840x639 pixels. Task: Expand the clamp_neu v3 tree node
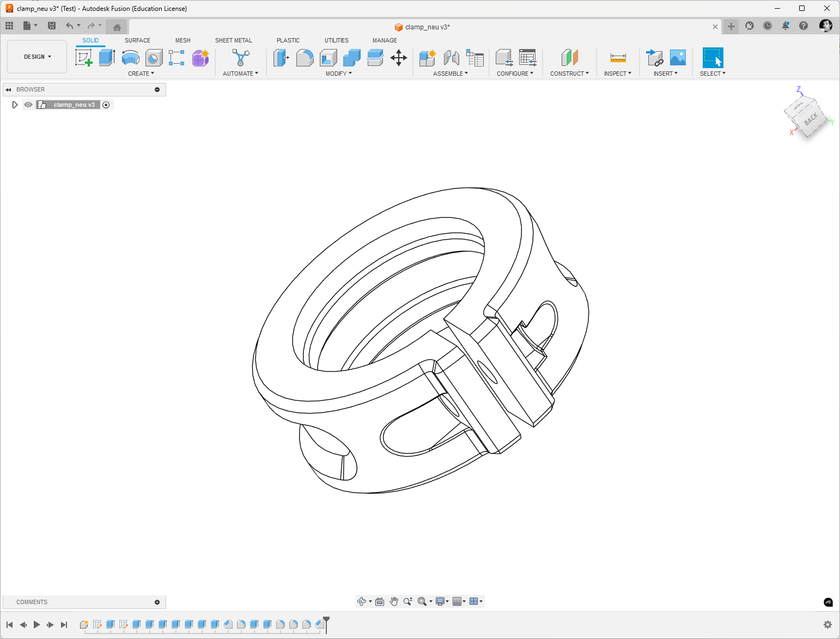[x=15, y=105]
